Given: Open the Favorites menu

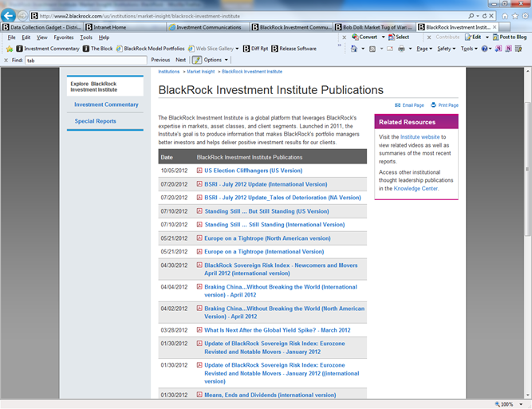Looking at the screenshot, I should tap(64, 37).
